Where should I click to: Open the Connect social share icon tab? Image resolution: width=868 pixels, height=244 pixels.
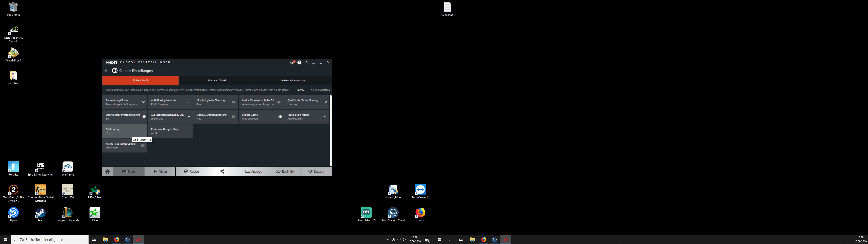click(222, 171)
